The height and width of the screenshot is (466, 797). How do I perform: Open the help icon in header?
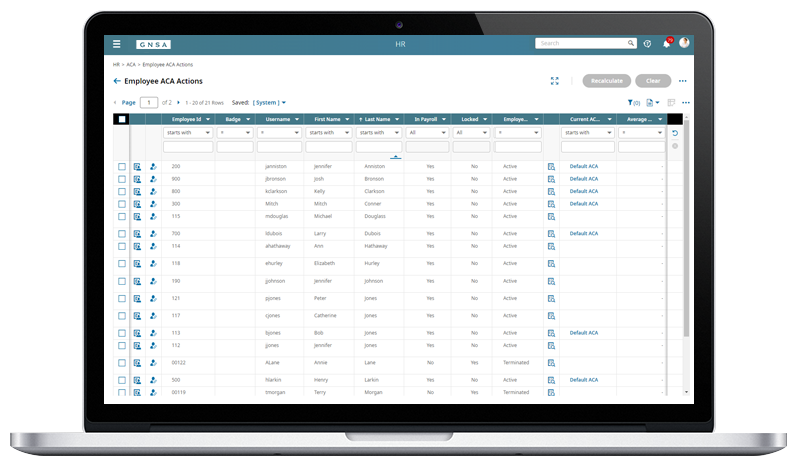coord(647,44)
